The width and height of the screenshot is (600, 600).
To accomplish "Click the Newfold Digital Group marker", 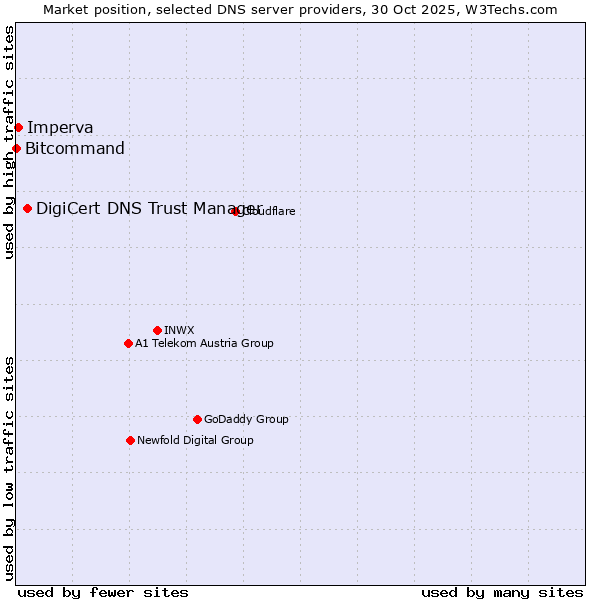I will pyautogui.click(x=130, y=440).
